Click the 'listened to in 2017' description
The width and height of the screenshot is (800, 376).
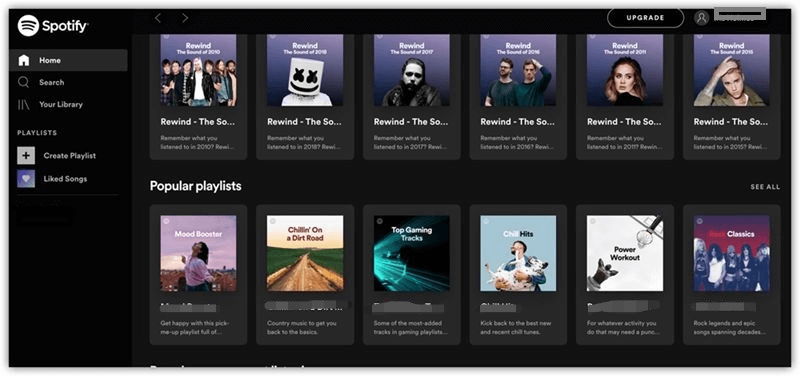(410, 142)
